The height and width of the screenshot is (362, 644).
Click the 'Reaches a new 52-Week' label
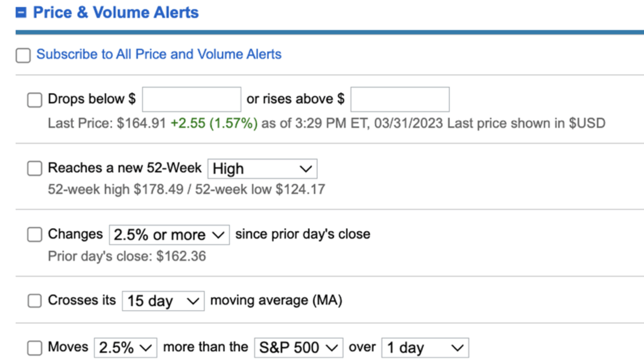[x=124, y=168]
